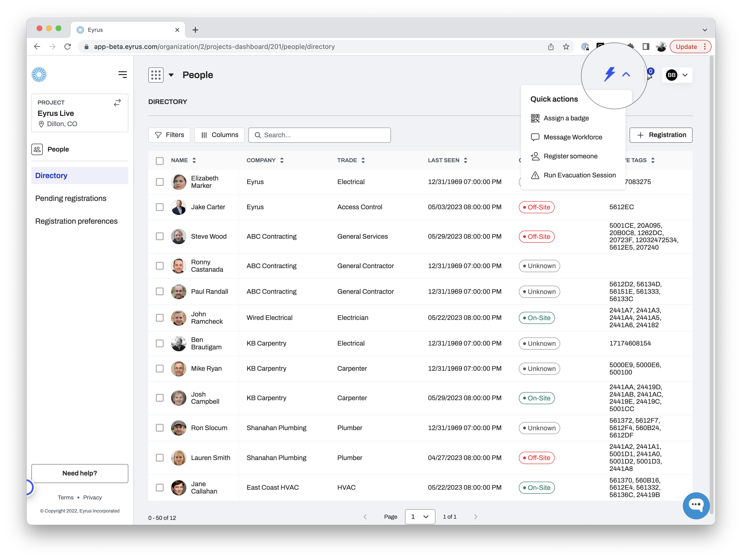Click browser profile avatar
This screenshot has height=560, width=742.
click(661, 47)
